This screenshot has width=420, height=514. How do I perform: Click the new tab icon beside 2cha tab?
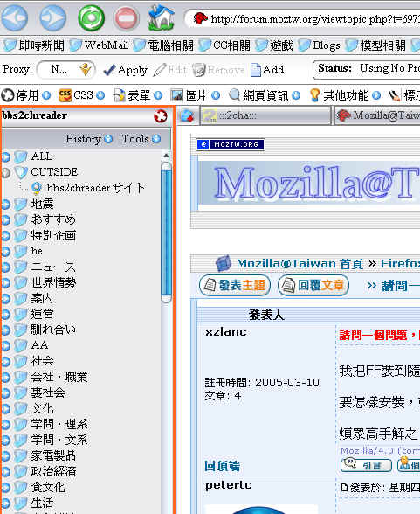187,116
